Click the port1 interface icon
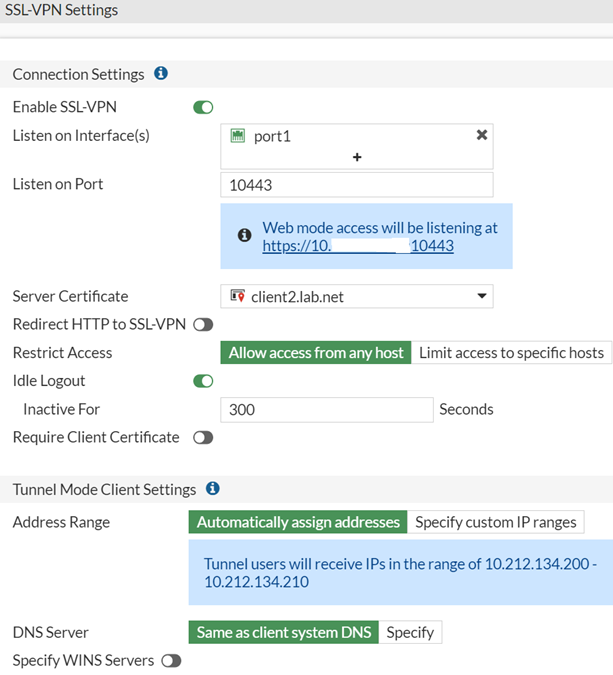 coord(238,136)
